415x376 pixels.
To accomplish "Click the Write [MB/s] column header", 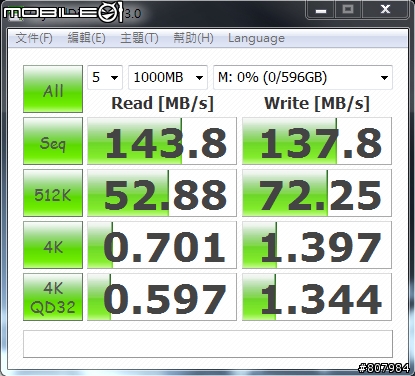I will pos(317,104).
